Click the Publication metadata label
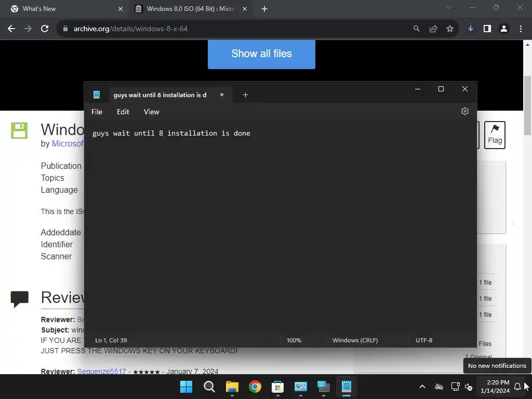 pyautogui.click(x=61, y=166)
